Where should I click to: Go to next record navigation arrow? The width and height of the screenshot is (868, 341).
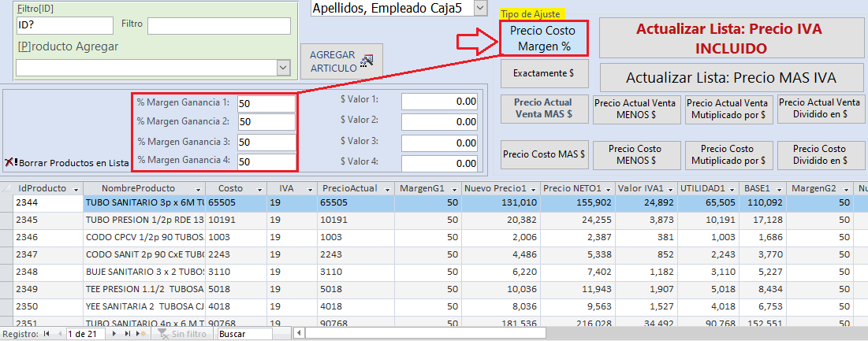click(116, 334)
